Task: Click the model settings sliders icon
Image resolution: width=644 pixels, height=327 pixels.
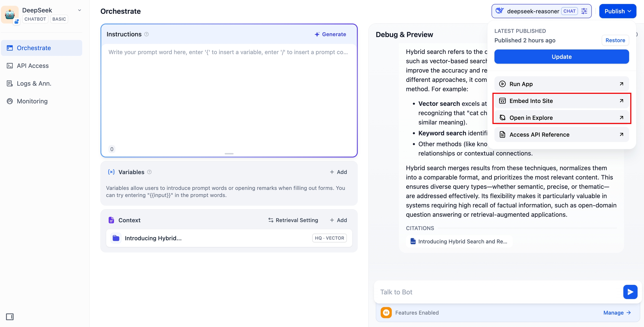Action: pyautogui.click(x=584, y=11)
